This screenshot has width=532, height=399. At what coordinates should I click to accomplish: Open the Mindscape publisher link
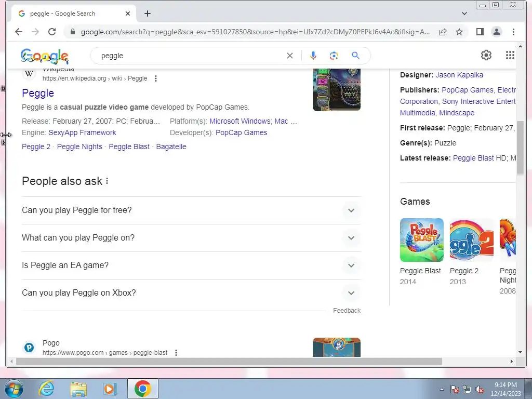point(457,113)
